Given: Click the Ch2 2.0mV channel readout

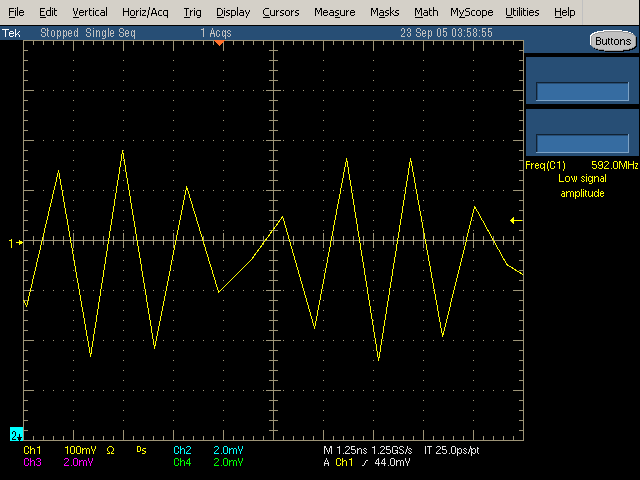Looking at the screenshot, I should coord(207,451).
